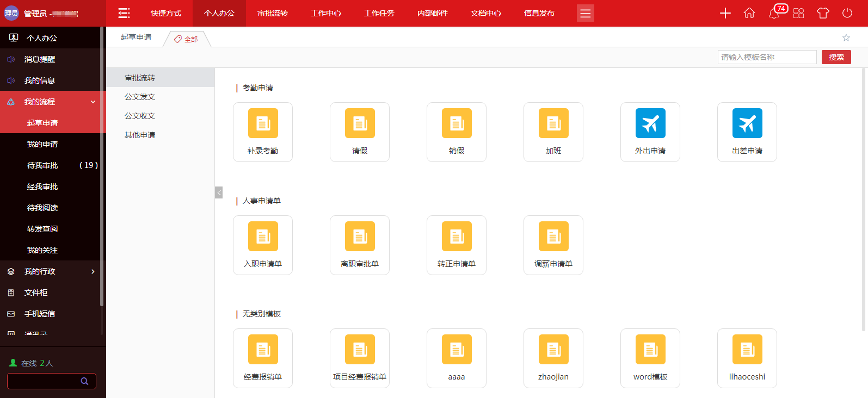Click the template name search field

[767, 57]
